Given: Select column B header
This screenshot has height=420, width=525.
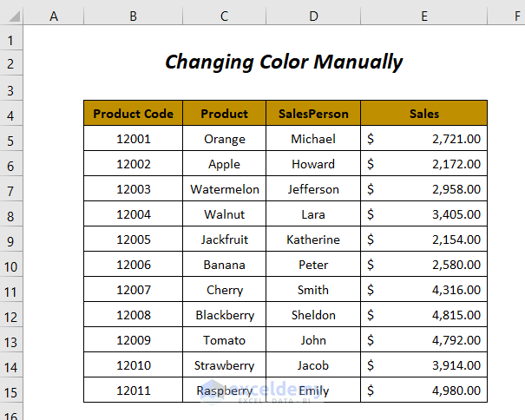Looking at the screenshot, I should click(x=134, y=16).
